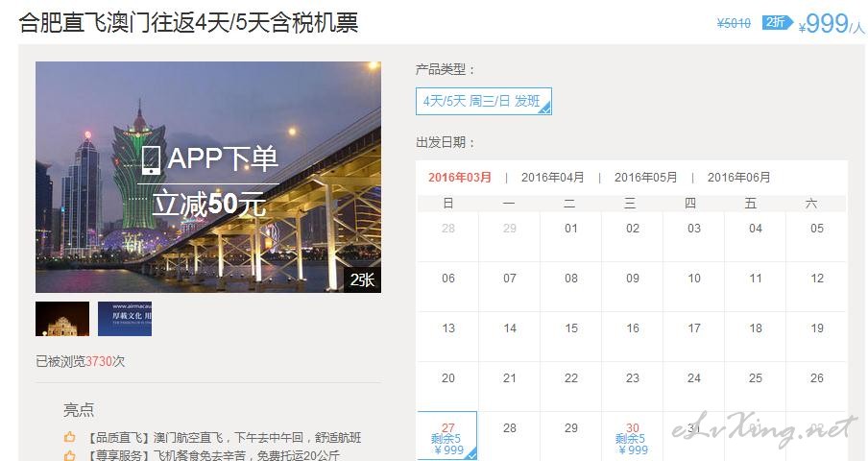Click thumbs-up icon beside 尊享服务 highlight
The image size is (868, 461).
point(70,455)
